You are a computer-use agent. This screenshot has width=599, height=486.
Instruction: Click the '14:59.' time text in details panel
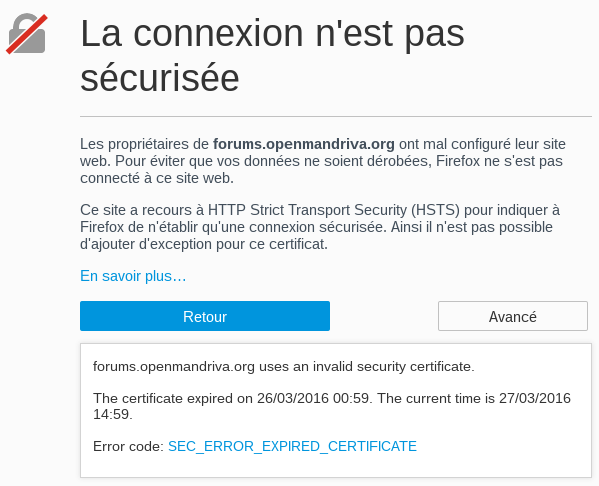113,414
